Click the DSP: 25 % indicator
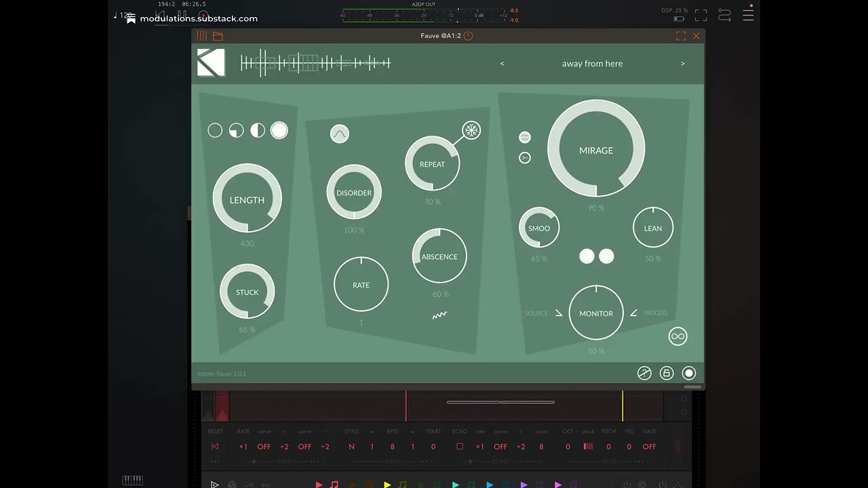The width and height of the screenshot is (868, 488). click(674, 11)
